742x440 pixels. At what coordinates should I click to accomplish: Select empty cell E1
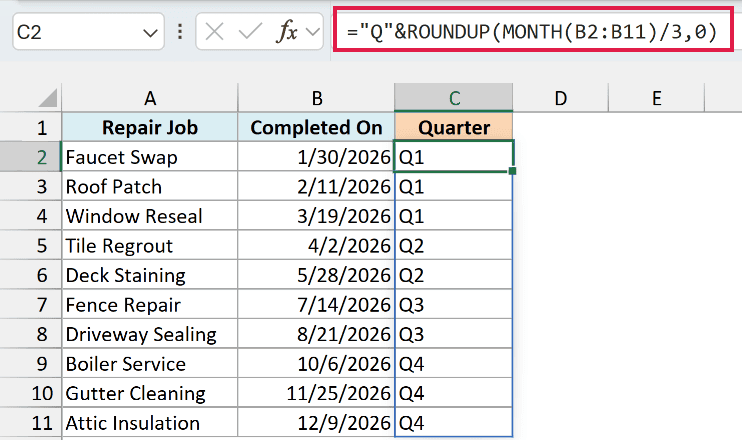point(657,127)
